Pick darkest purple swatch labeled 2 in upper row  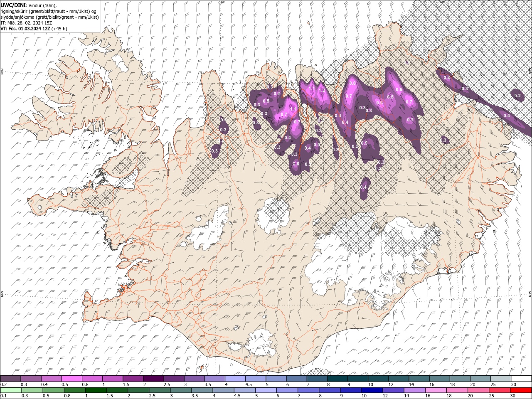(153, 379)
